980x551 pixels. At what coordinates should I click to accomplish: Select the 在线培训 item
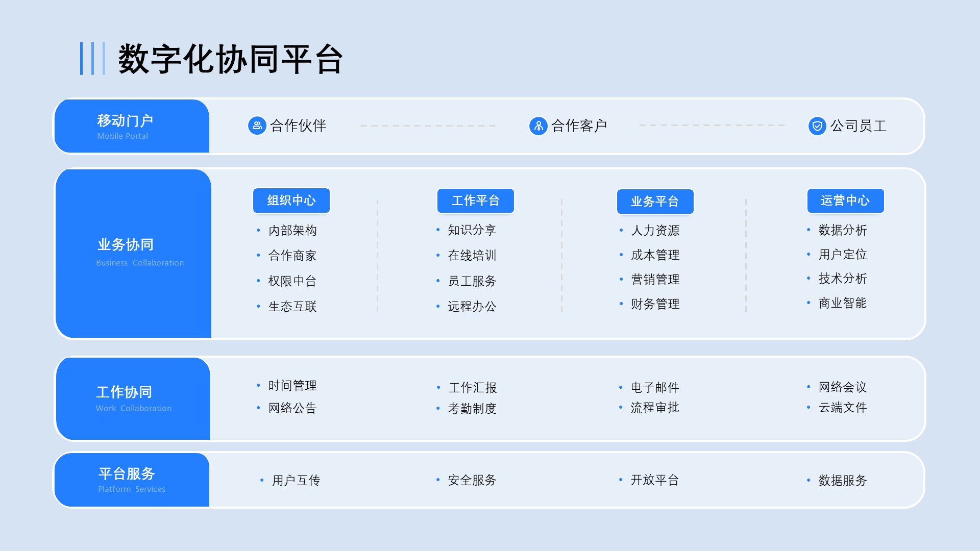click(472, 256)
